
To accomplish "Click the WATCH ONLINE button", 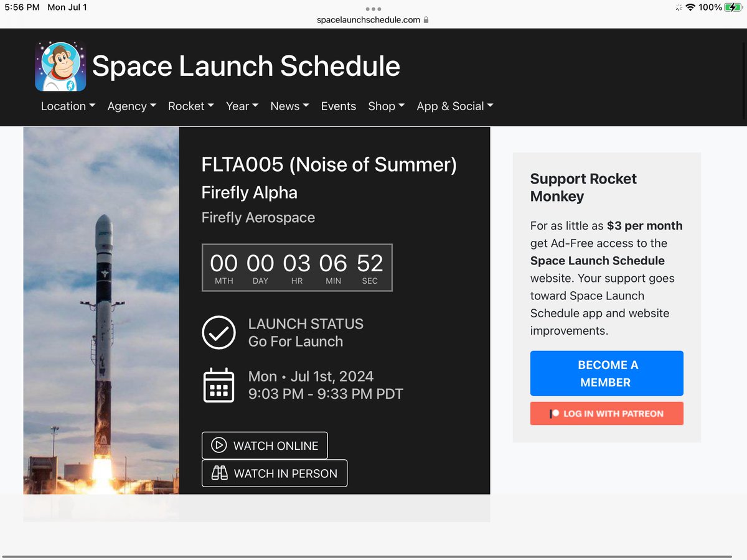I will click(x=265, y=446).
